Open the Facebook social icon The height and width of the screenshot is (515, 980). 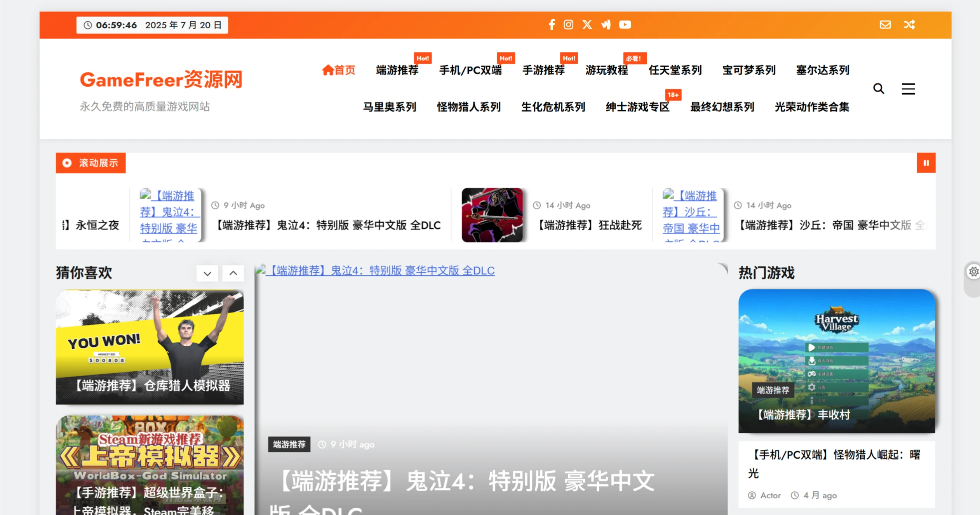(x=551, y=24)
